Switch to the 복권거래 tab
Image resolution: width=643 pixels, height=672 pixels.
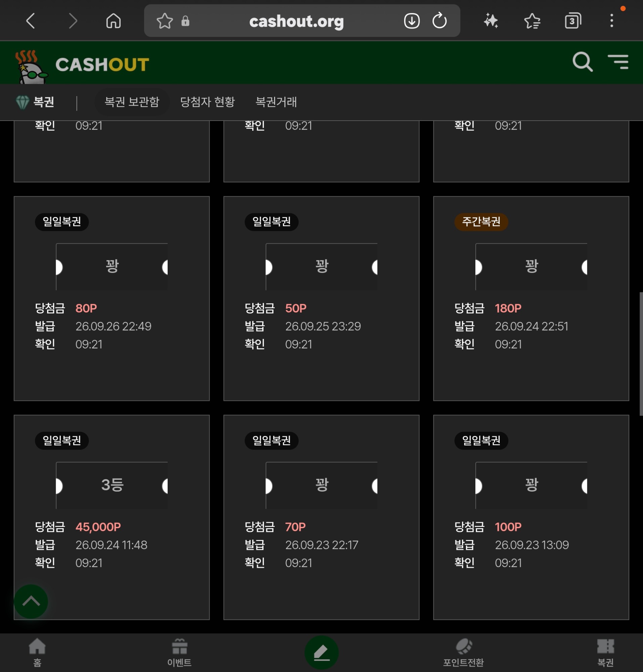[x=276, y=102]
